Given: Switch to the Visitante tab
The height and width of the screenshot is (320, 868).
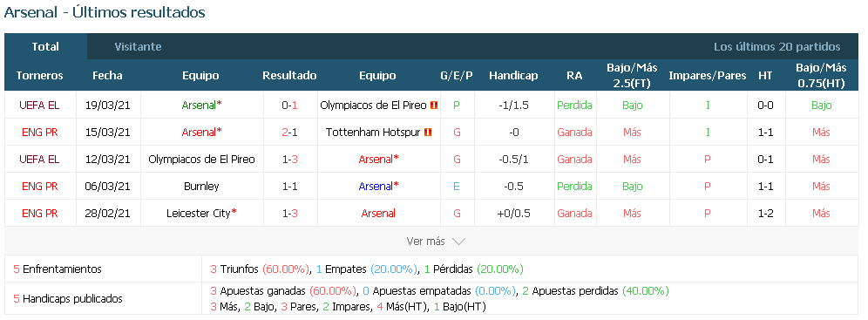Looking at the screenshot, I should pyautogui.click(x=138, y=47).
